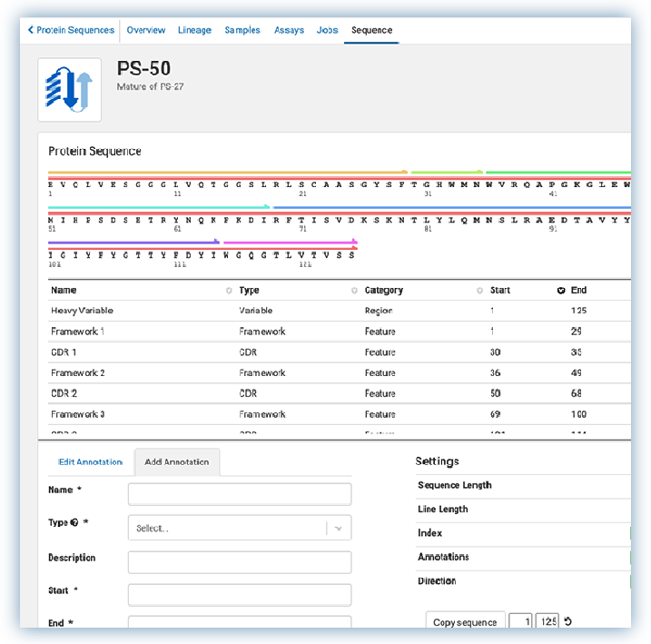Click the cyan annotation bar in row two
651x644 pixels.
tap(159, 207)
